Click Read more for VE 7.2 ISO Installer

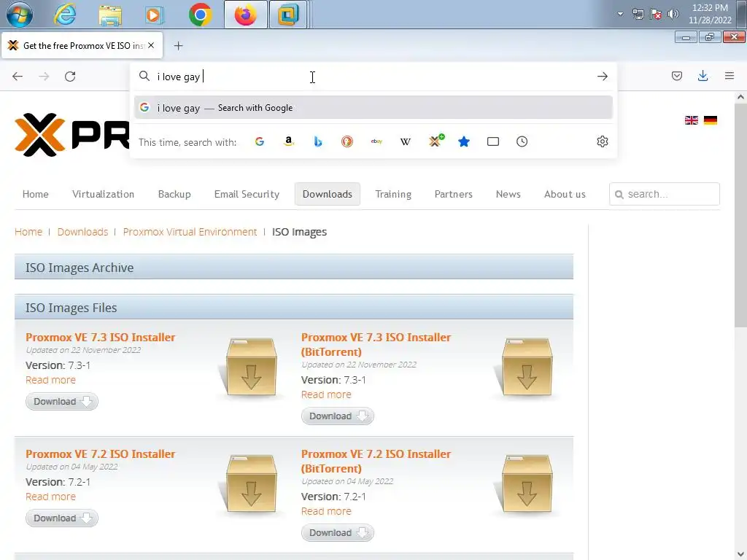[x=50, y=497]
